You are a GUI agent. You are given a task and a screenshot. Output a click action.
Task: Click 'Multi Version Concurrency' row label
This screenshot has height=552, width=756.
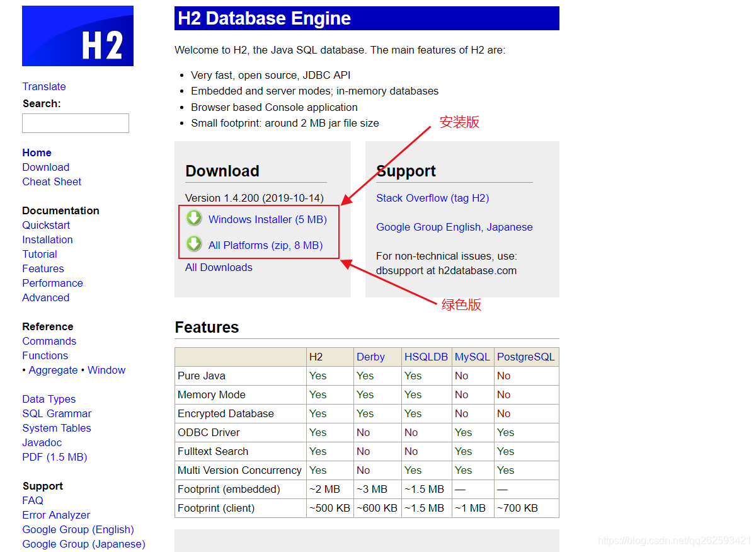pos(239,470)
